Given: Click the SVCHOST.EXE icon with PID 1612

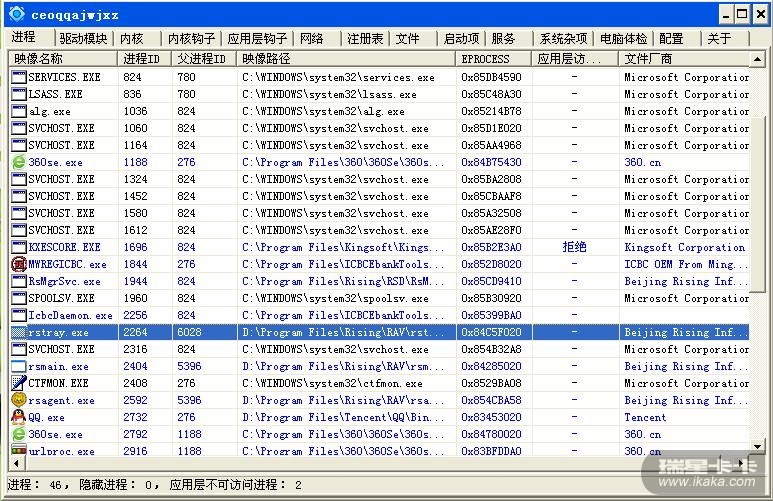Looking at the screenshot, I should click(x=19, y=230).
